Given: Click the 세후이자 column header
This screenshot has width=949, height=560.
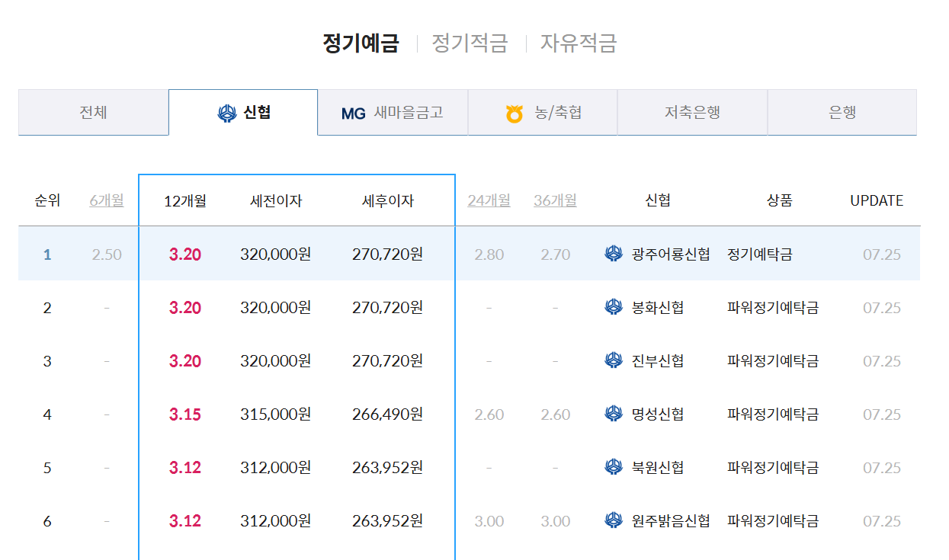Looking at the screenshot, I should (388, 201).
